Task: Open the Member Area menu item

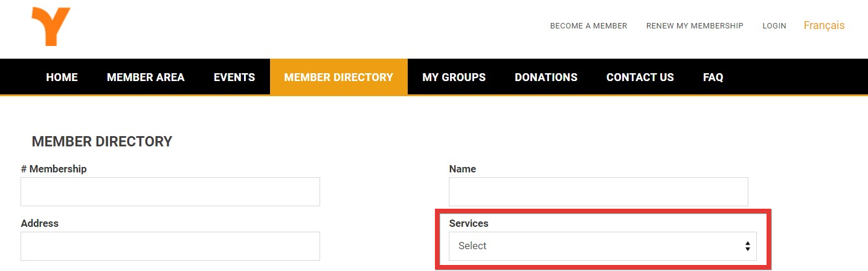Action: tap(146, 77)
